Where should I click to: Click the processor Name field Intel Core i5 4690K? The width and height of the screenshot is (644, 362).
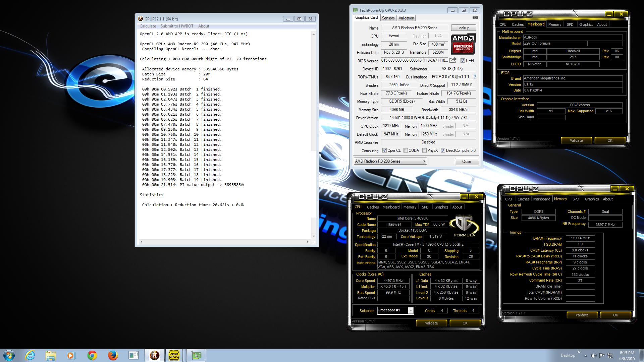[413, 218]
